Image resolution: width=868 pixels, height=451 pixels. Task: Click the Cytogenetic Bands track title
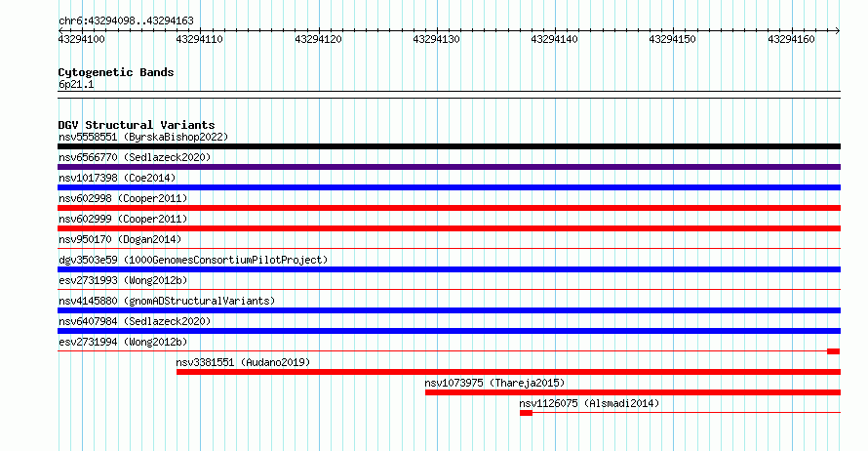point(116,72)
